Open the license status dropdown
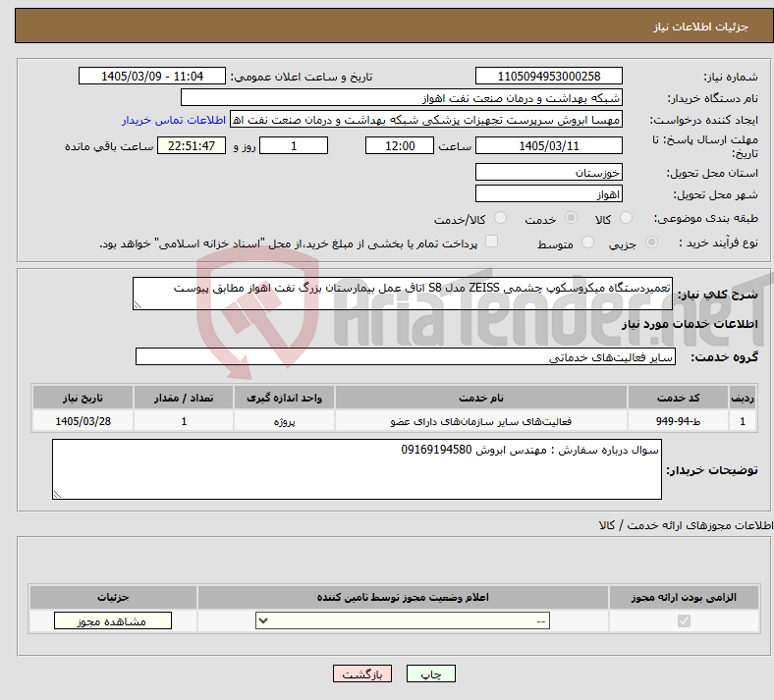Image resolution: width=774 pixels, height=700 pixels. [403, 620]
